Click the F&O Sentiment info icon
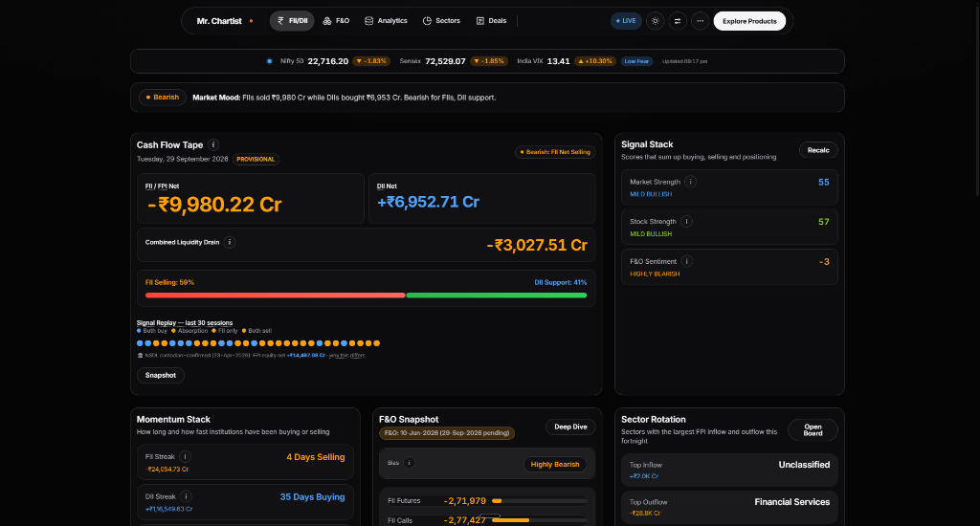Viewport: 980px width, 526px height. pyautogui.click(x=687, y=262)
